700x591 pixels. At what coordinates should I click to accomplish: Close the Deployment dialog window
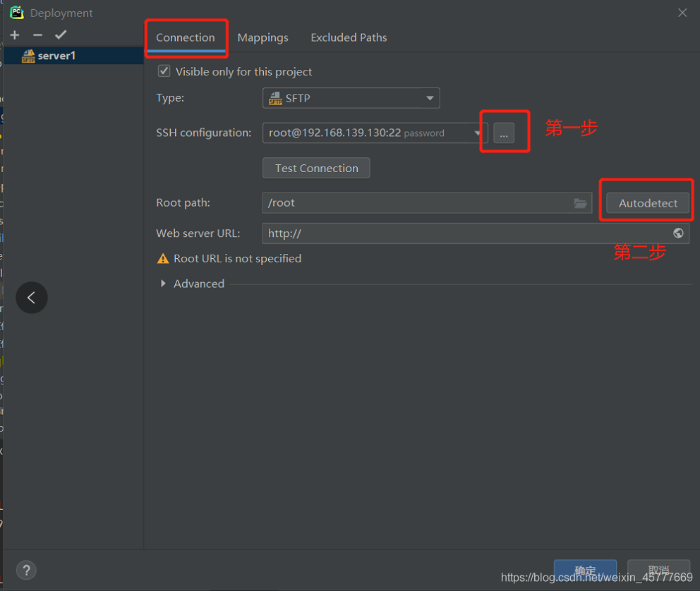click(682, 13)
